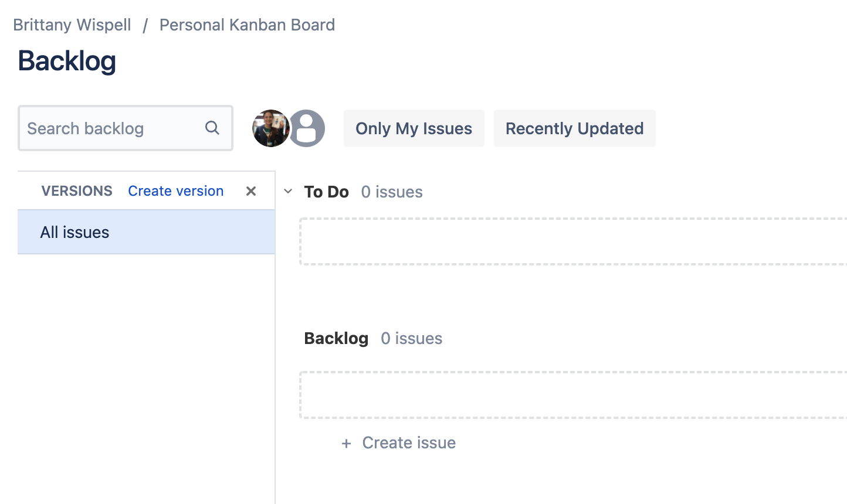This screenshot has height=504, width=847.
Task: Click the To Do issue count
Action: 392,192
